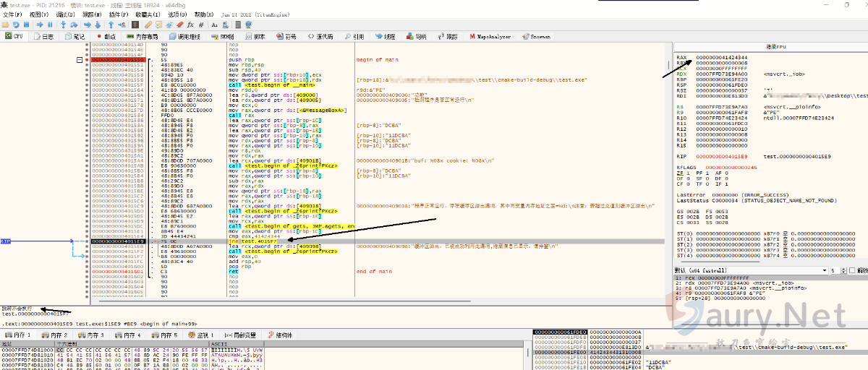Image resolution: width=868 pixels, height=370 pixels.
Task: Select the RAX register value
Action: (x=721, y=57)
